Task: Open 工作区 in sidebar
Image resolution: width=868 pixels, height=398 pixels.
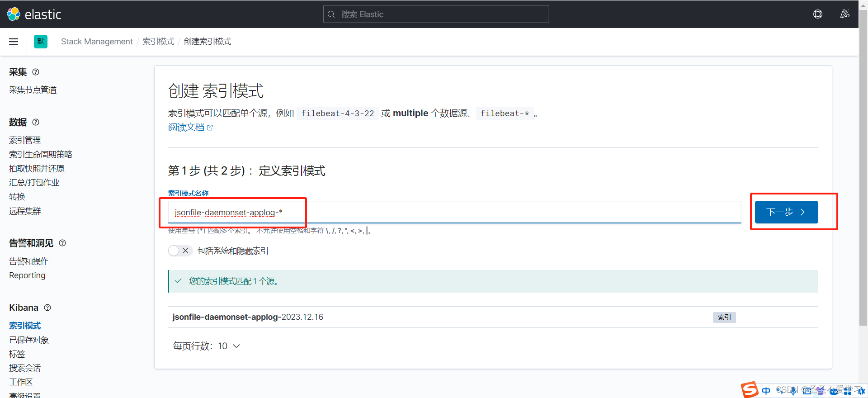Action: [21, 382]
